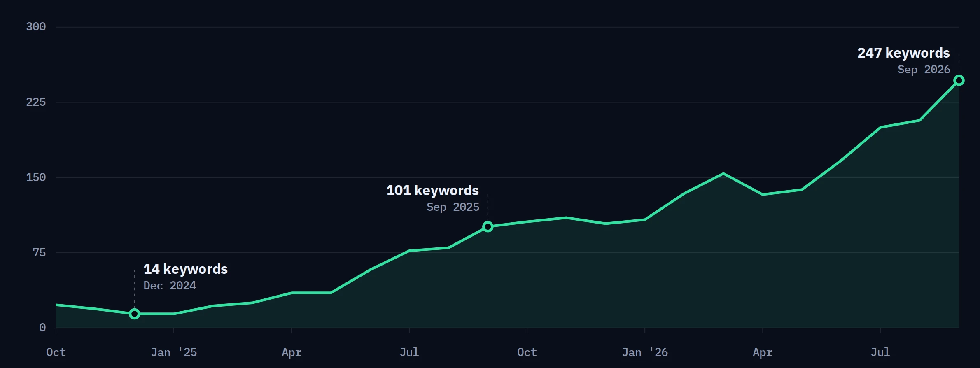Select the 150 y-axis label
The height and width of the screenshot is (368, 980).
point(36,177)
